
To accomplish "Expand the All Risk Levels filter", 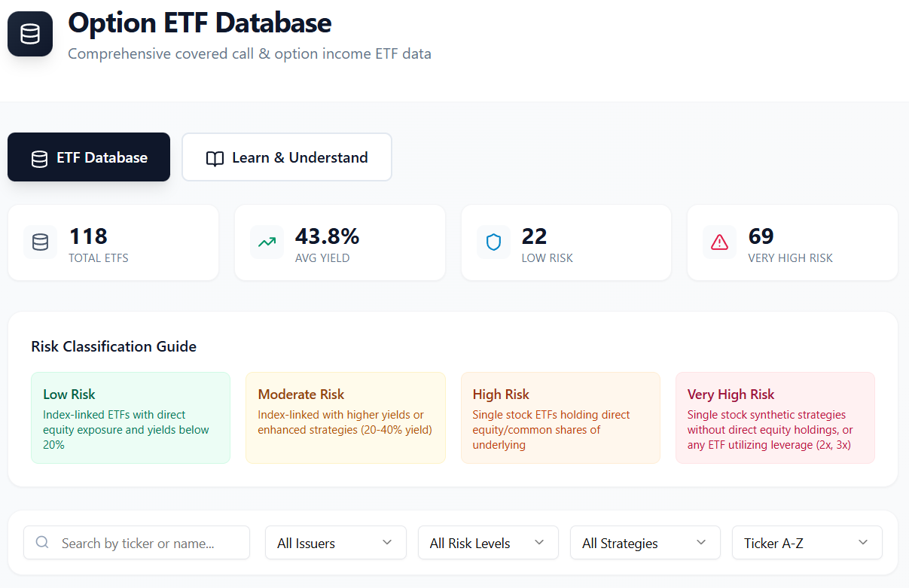I will tap(488, 542).
